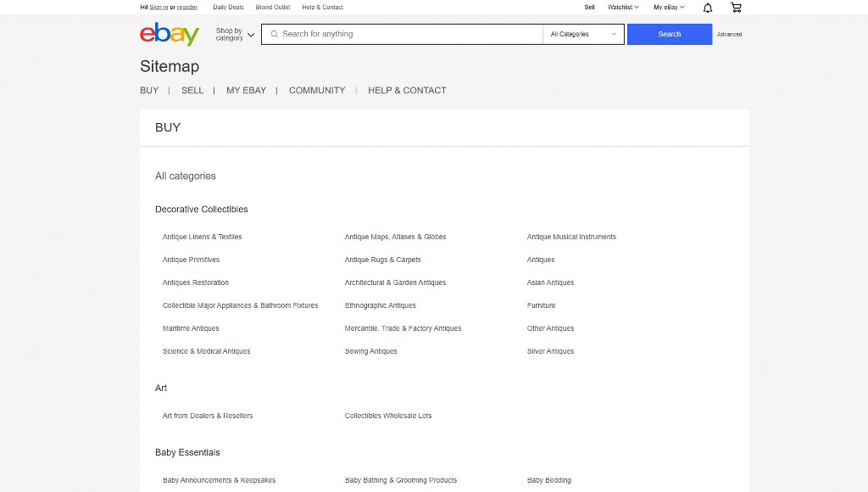This screenshot has height=492, width=868.
Task: Open Silver Antiques
Action: point(550,351)
